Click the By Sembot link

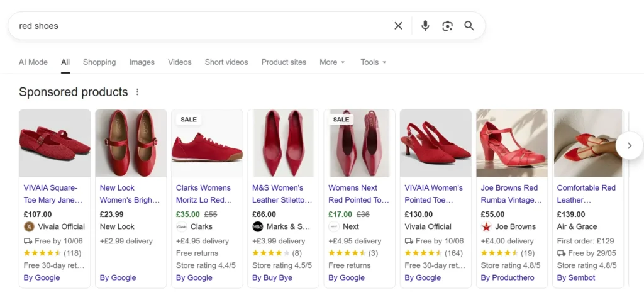tap(576, 278)
